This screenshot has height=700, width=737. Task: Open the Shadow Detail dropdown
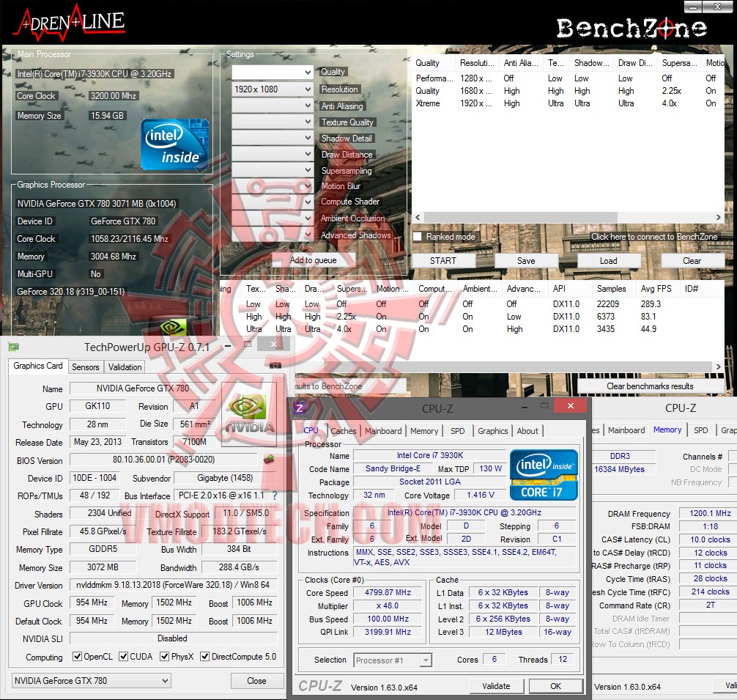[273, 137]
